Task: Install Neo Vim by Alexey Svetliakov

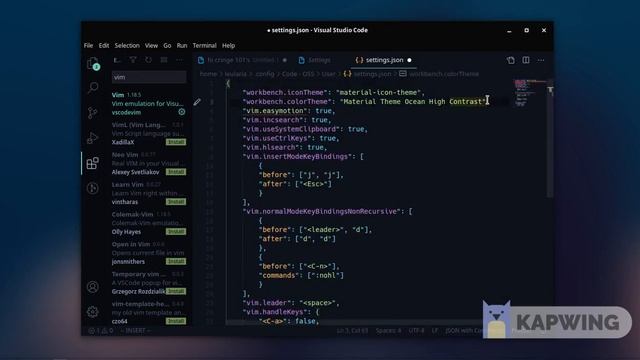Action: pos(176,172)
